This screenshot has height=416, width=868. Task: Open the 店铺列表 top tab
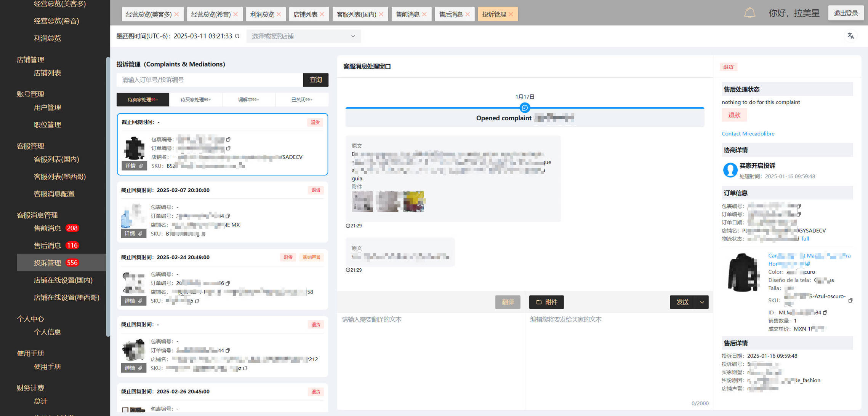pos(305,14)
